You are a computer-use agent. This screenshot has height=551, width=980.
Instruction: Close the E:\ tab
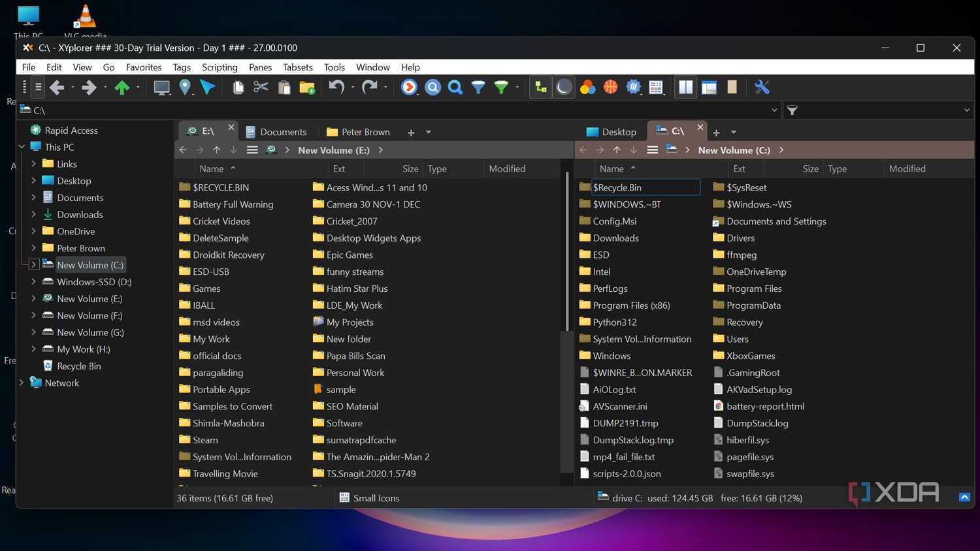click(x=231, y=127)
